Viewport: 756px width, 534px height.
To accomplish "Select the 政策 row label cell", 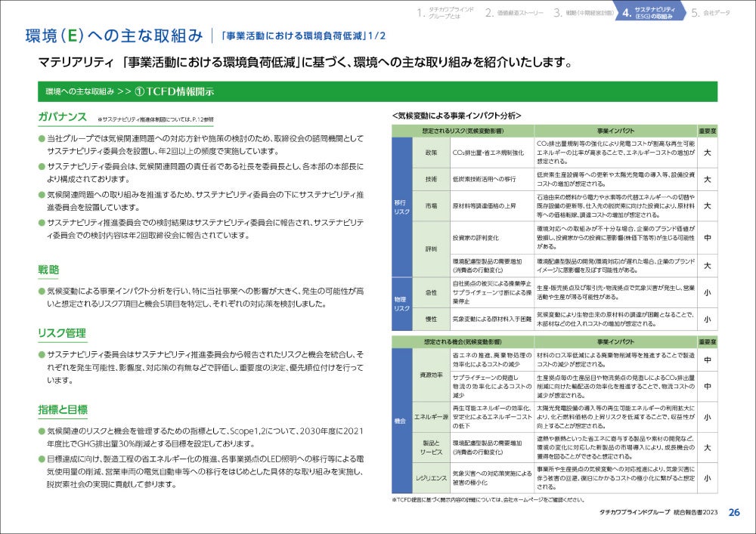I will pyautogui.click(x=431, y=153).
